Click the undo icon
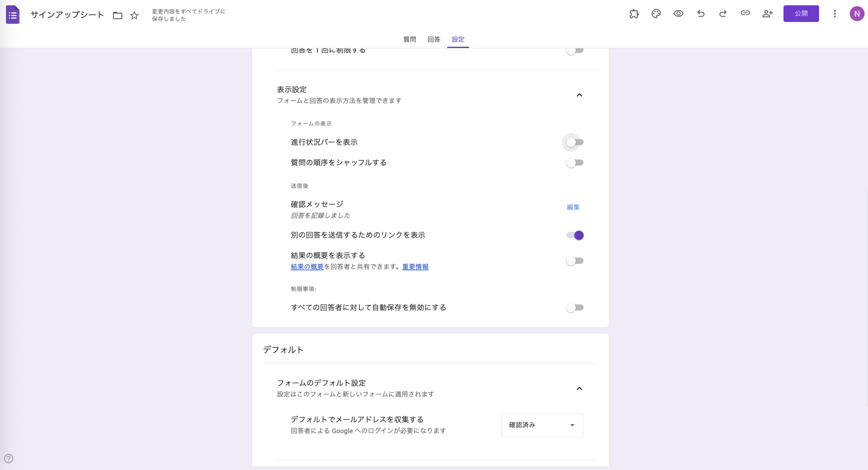This screenshot has height=470, width=868. [701, 14]
